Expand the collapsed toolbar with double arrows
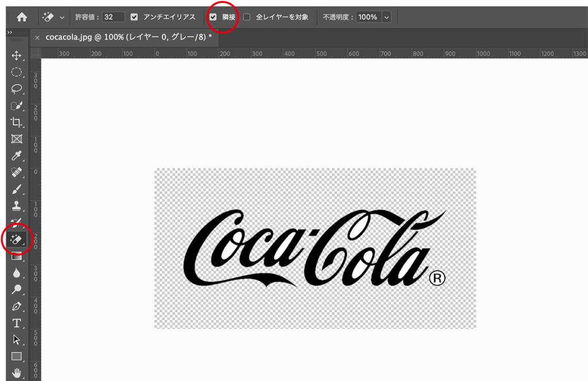This screenshot has width=588, height=381. 10,33
